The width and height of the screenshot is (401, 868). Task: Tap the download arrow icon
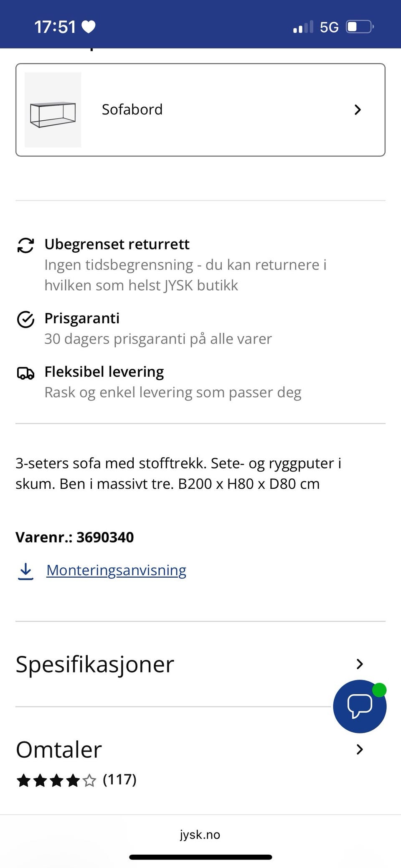25,571
